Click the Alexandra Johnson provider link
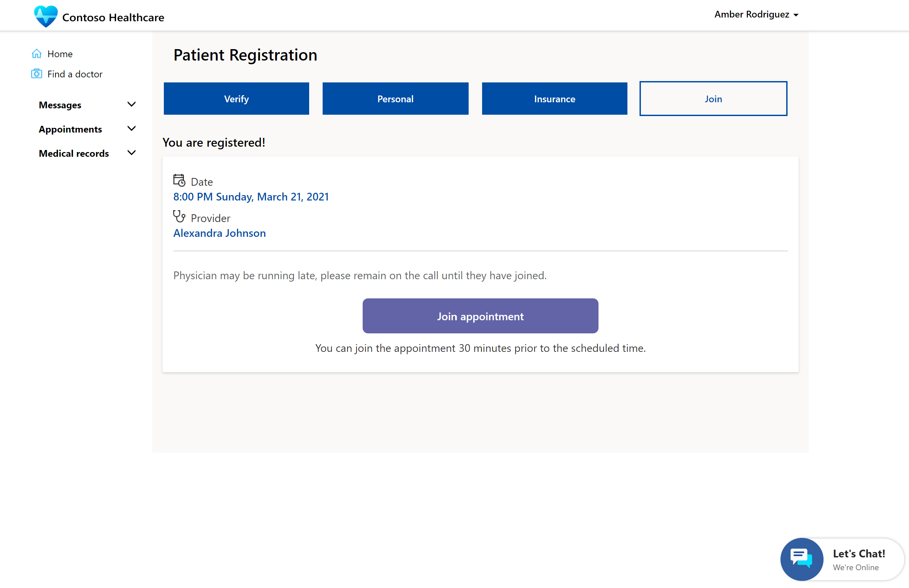 pos(219,232)
